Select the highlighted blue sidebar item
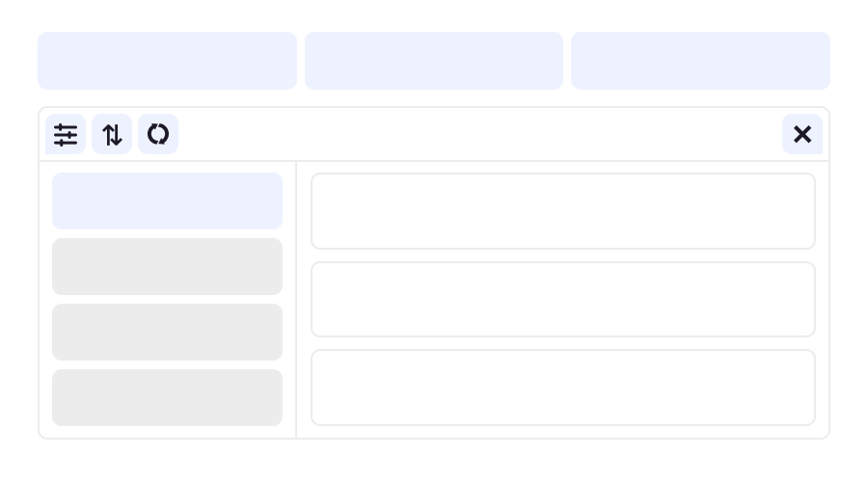The image size is (868, 482). (x=167, y=201)
